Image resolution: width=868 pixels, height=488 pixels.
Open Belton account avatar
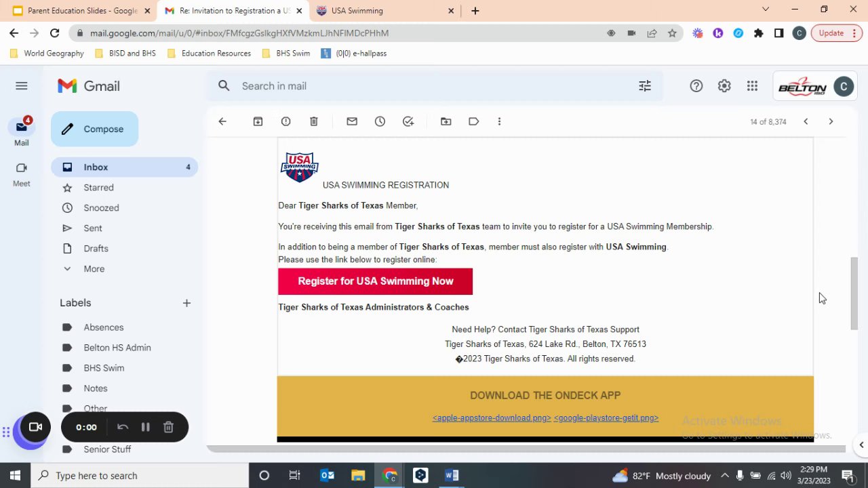(x=844, y=86)
